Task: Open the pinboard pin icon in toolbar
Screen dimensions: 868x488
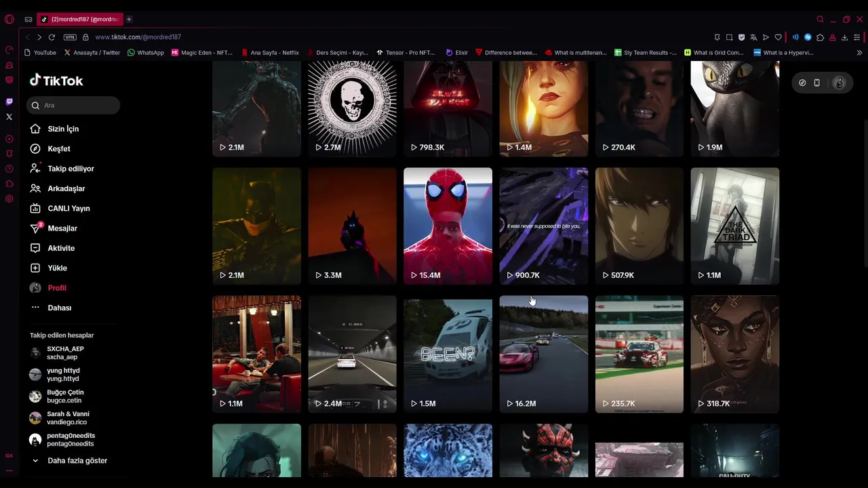Action: (x=717, y=37)
